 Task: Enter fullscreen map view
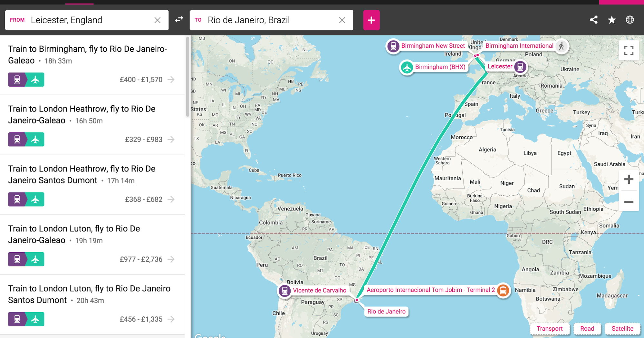pyautogui.click(x=629, y=50)
